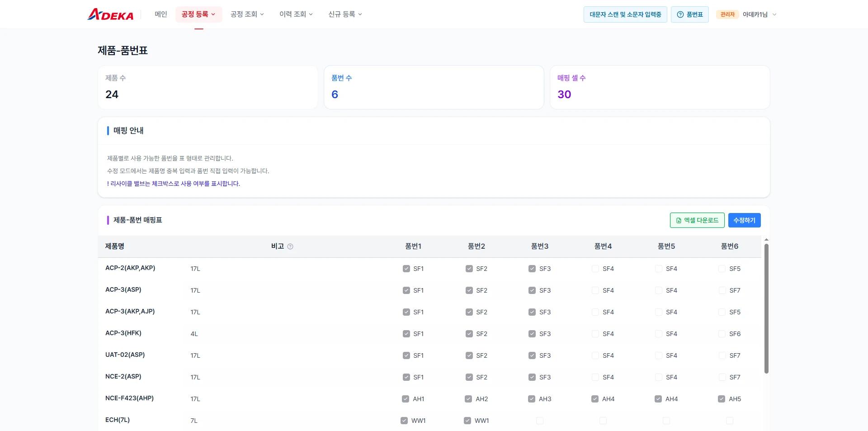This screenshot has width=868, height=431.
Task: Click the 제품명 column header
Action: 115,246
